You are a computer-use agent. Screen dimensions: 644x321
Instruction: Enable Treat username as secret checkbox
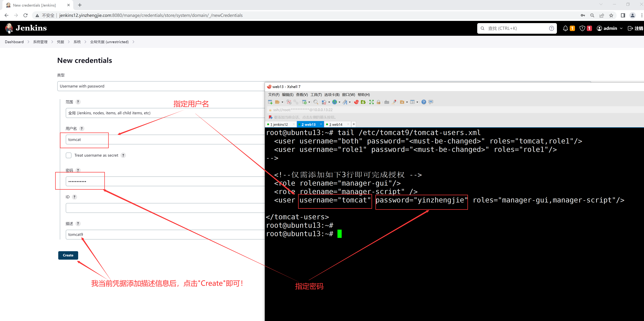[69, 155]
